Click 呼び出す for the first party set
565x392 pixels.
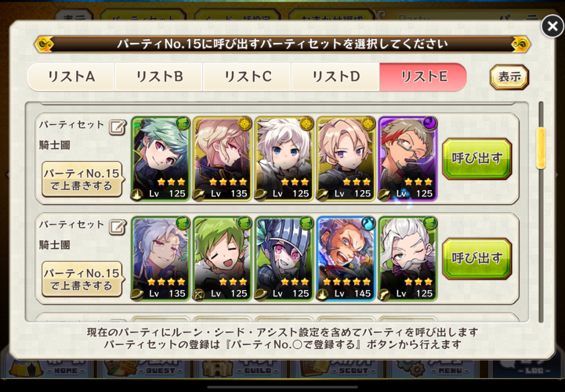[x=477, y=159]
